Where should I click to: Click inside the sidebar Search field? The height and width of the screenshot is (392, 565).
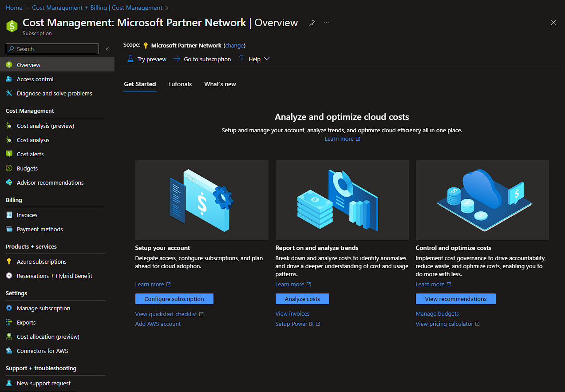[x=52, y=49]
